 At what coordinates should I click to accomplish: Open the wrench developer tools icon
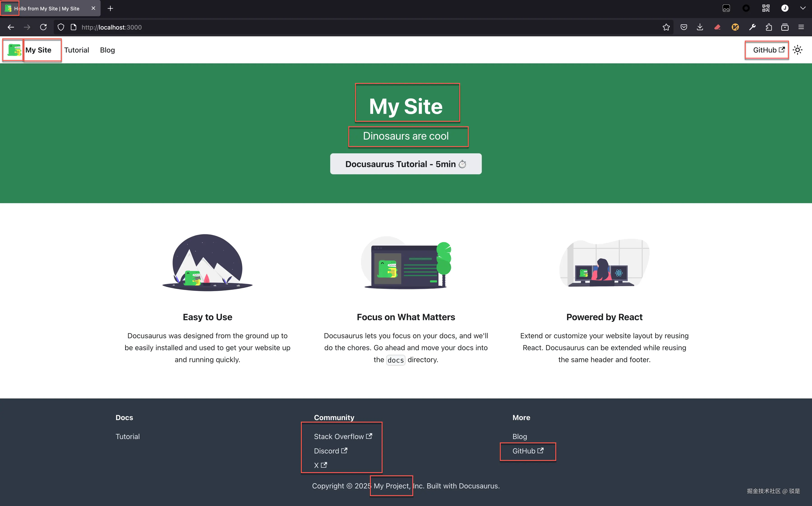pos(752,28)
